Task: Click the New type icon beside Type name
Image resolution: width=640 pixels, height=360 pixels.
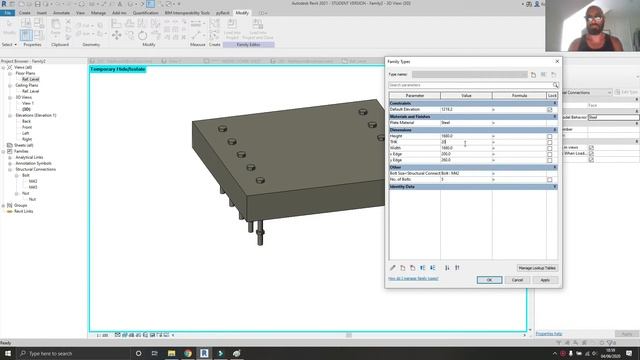Action: tap(533, 75)
